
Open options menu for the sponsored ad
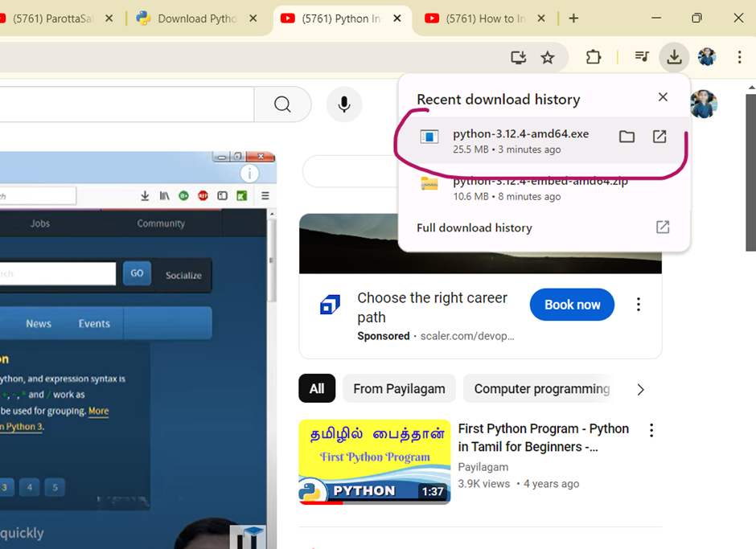639,304
